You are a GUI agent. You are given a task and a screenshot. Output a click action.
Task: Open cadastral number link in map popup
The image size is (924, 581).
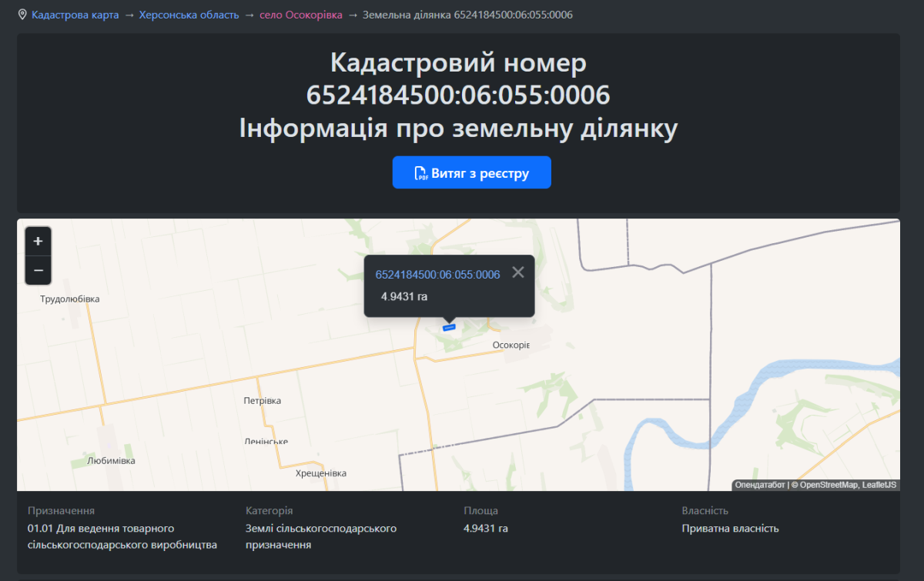pyautogui.click(x=437, y=275)
